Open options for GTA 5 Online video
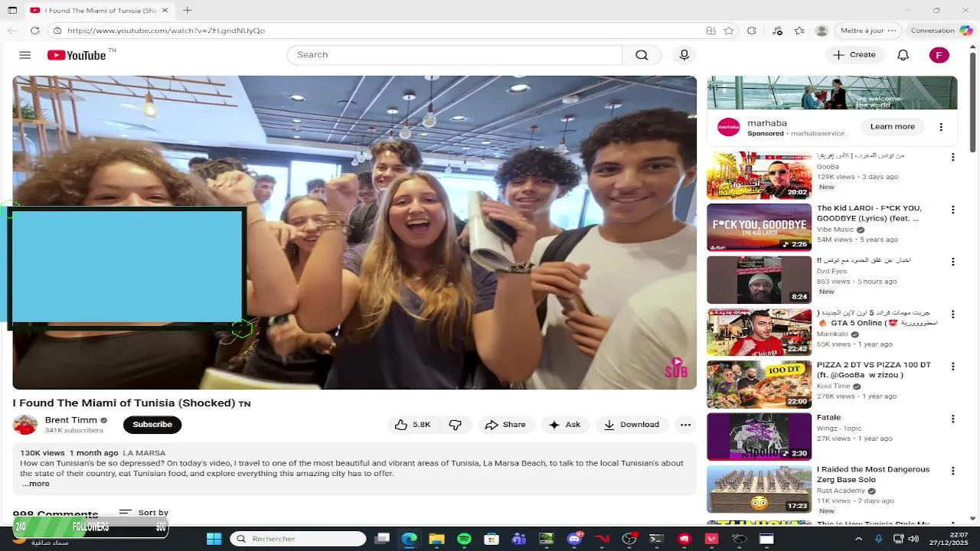The height and width of the screenshot is (551, 980). [953, 315]
